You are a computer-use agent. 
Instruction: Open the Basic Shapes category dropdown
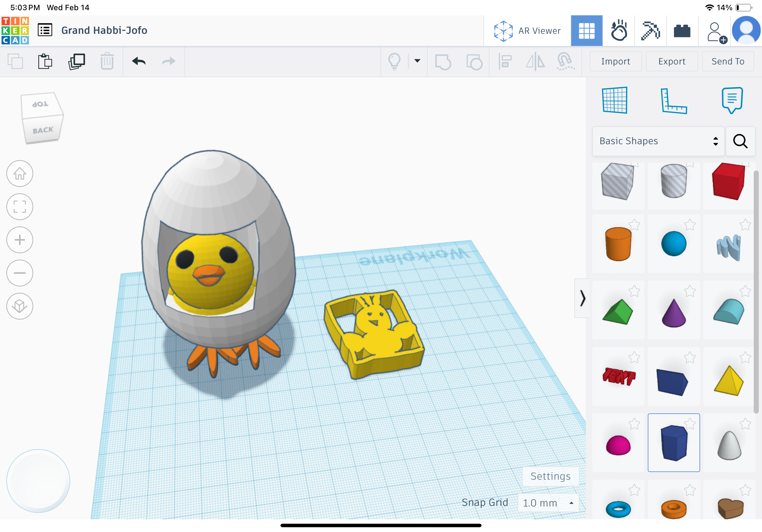click(658, 141)
